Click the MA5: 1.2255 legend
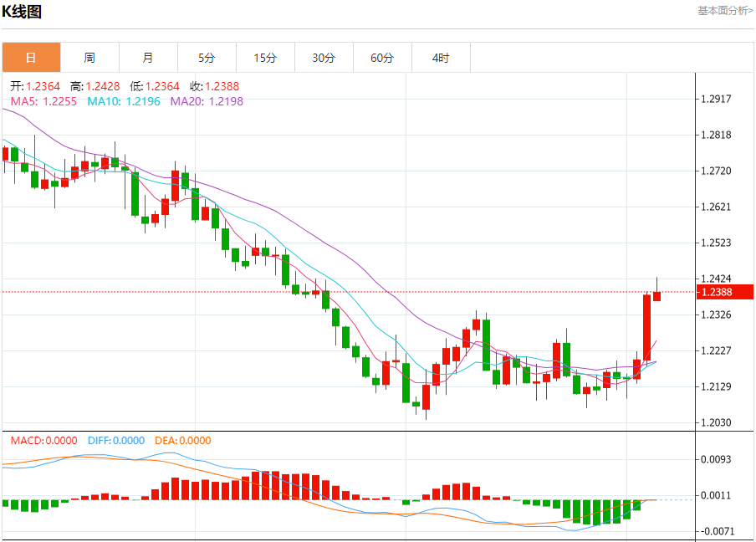 [x=43, y=101]
